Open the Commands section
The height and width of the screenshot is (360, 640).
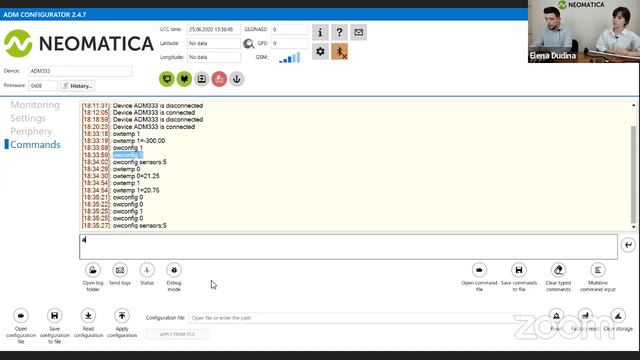coord(35,144)
